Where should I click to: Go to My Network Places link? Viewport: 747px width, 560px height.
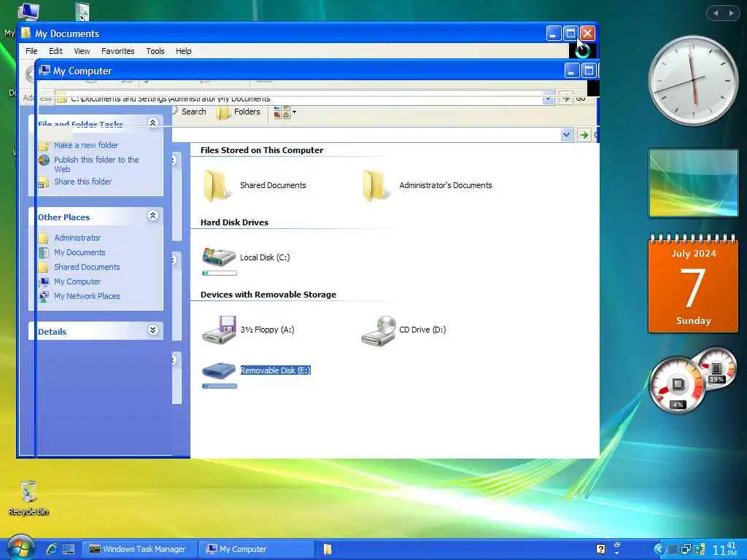coord(87,296)
